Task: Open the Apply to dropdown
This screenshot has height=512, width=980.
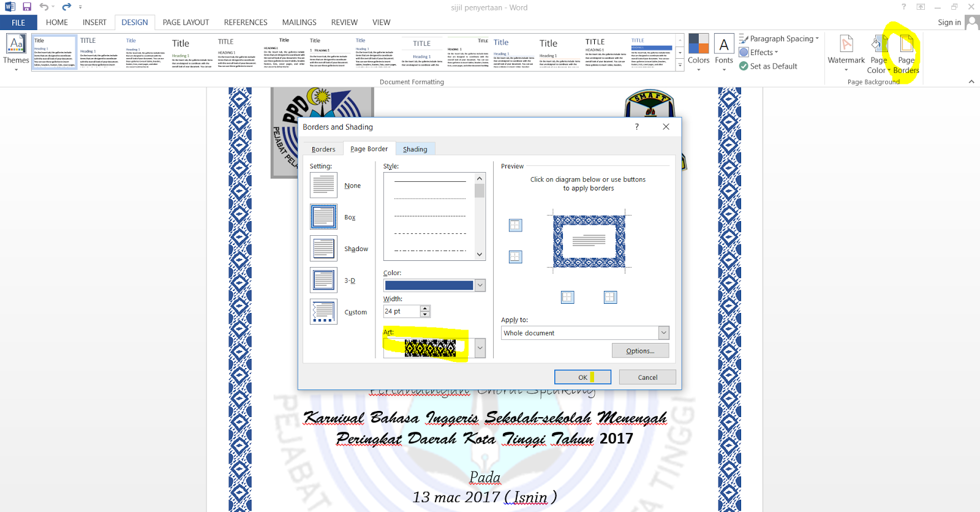Action: (664, 333)
